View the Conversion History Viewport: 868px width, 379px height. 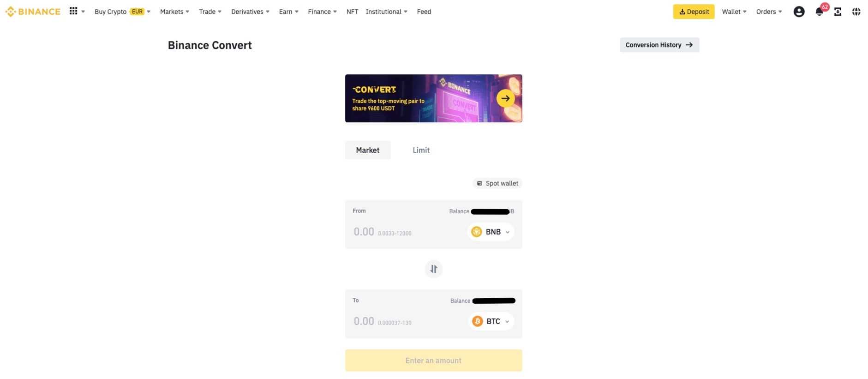pyautogui.click(x=658, y=44)
